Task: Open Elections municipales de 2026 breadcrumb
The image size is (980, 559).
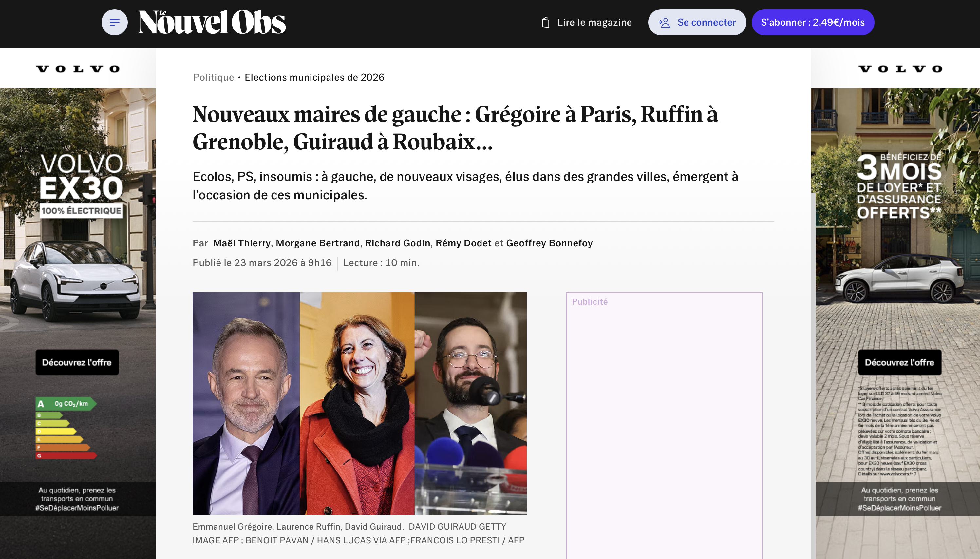Action: (314, 77)
